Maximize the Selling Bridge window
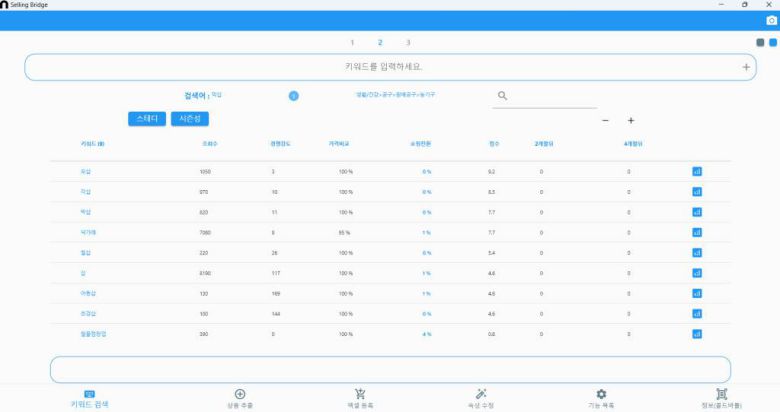The width and height of the screenshot is (780, 412). (745, 4)
